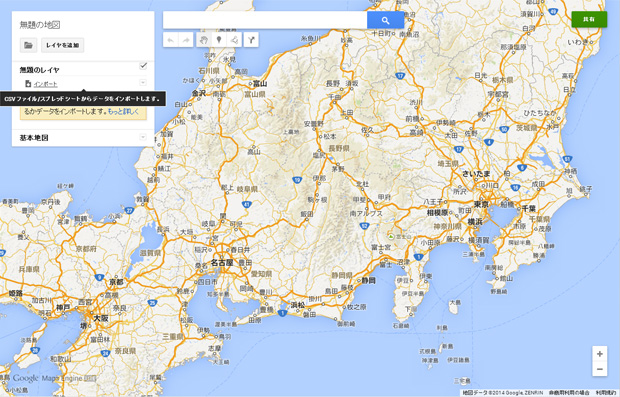Click the さいたま label on the map
620x397 pixels.
pyautogui.click(x=476, y=173)
